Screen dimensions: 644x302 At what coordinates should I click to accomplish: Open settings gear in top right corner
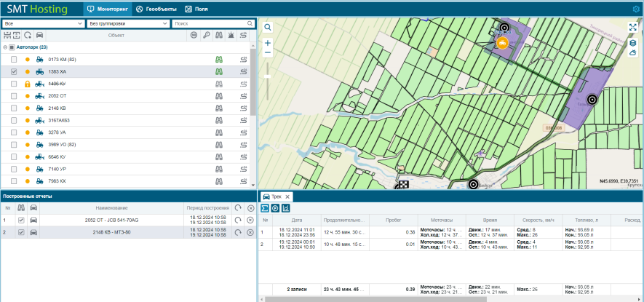[635, 9]
